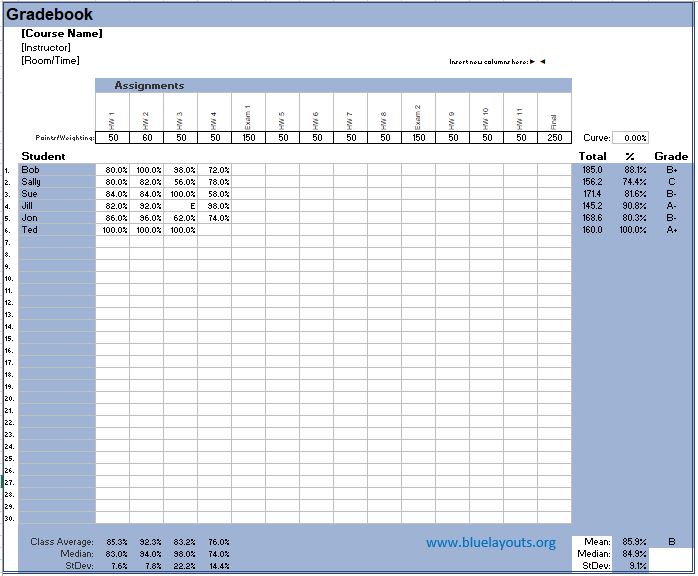Click the student name cell Sally
698x576 pixels.
(57, 182)
